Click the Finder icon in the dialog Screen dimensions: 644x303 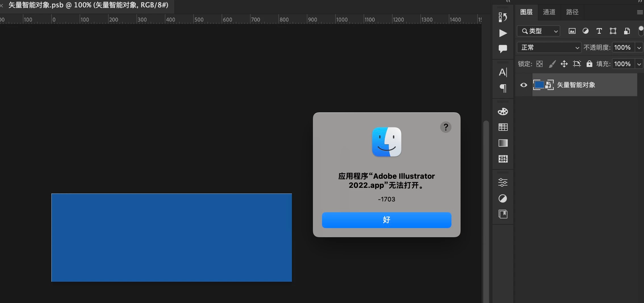(386, 142)
